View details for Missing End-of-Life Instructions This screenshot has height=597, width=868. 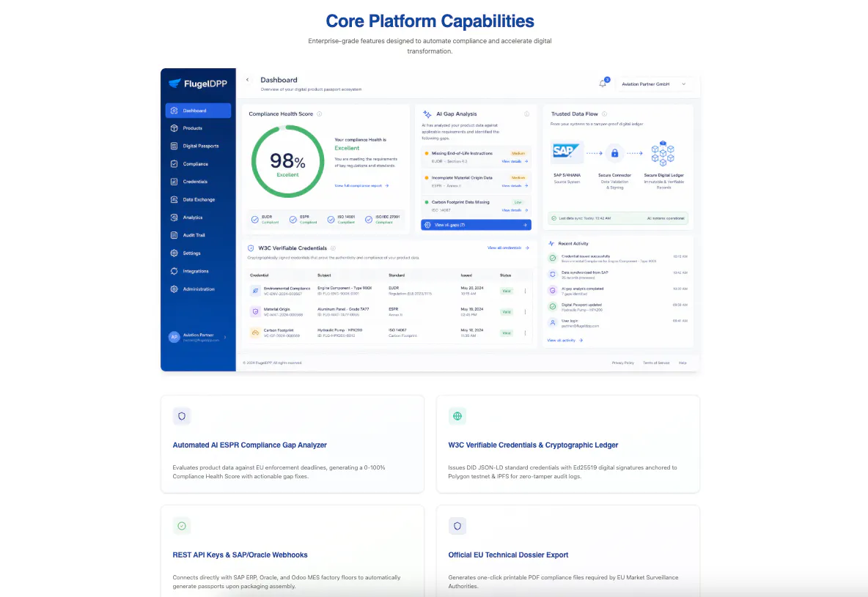pos(515,162)
